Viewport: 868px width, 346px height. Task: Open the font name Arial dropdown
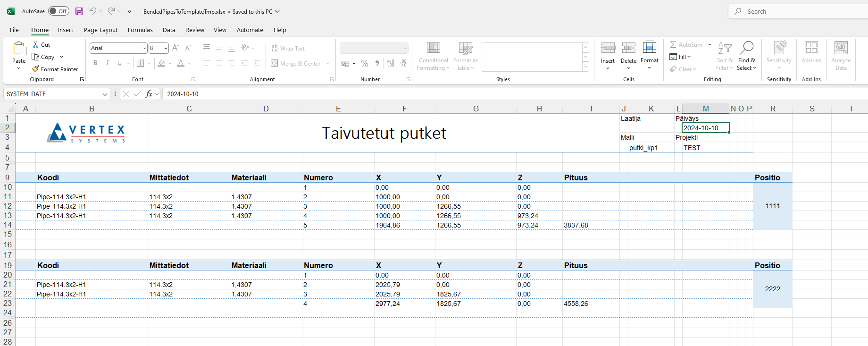[144, 48]
